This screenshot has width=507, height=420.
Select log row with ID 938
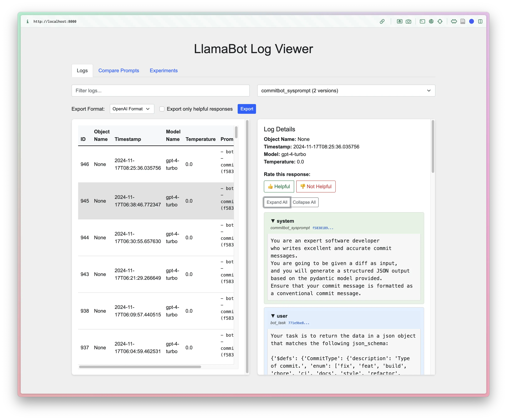point(156,311)
